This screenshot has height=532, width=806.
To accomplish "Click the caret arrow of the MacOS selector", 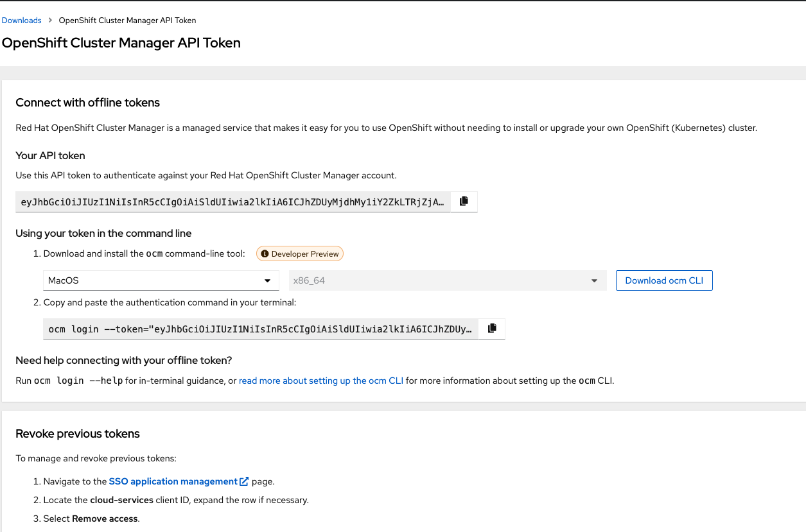I will 268,280.
